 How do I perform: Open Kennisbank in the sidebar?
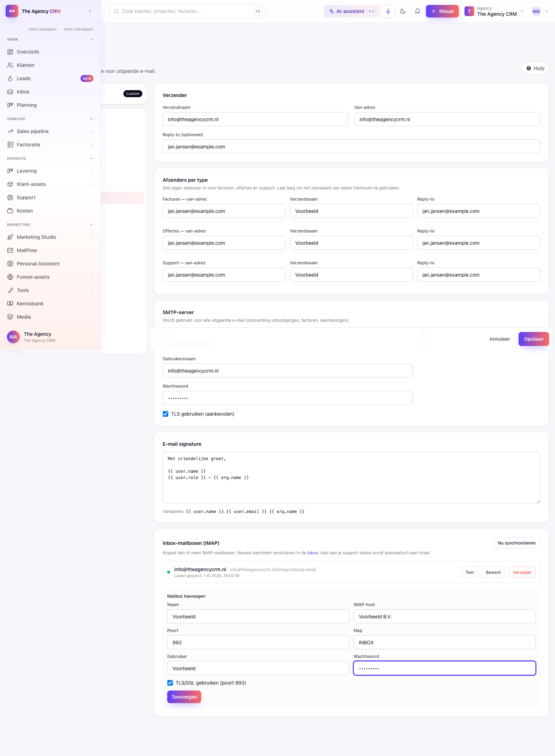coord(50,304)
